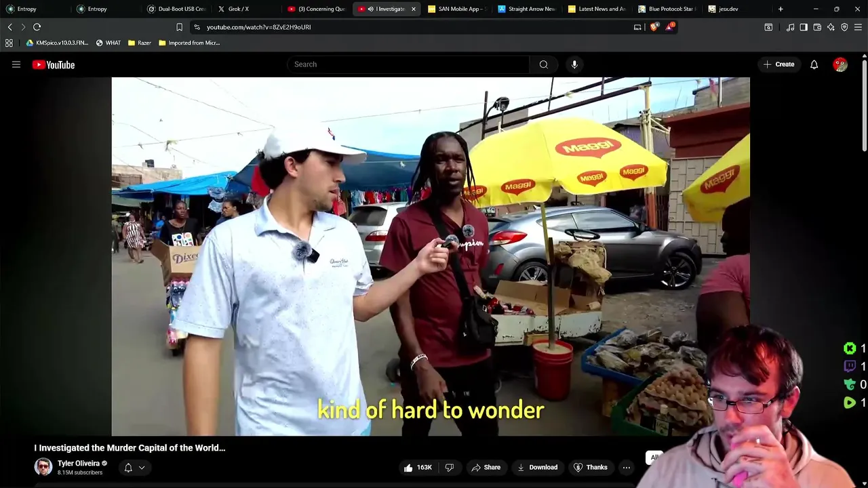Screen dimensions: 868x488
Task: Click the green Kick icon in overlay
Action: pyautogui.click(x=850, y=348)
